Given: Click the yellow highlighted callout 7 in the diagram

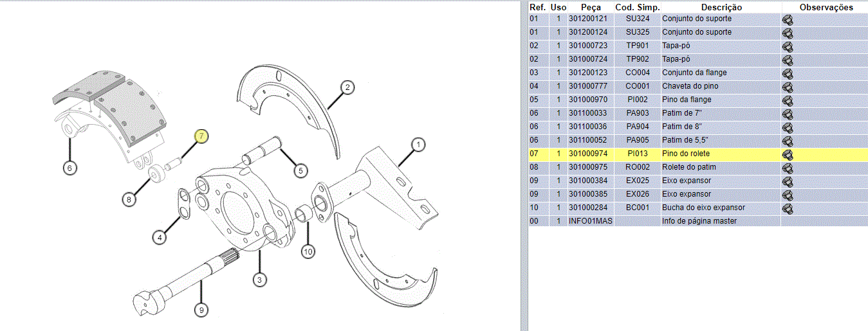Looking at the screenshot, I should (x=201, y=136).
